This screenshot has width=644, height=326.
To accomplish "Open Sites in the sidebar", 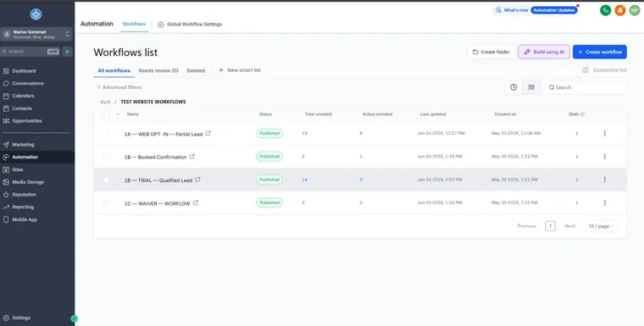I will (x=18, y=169).
